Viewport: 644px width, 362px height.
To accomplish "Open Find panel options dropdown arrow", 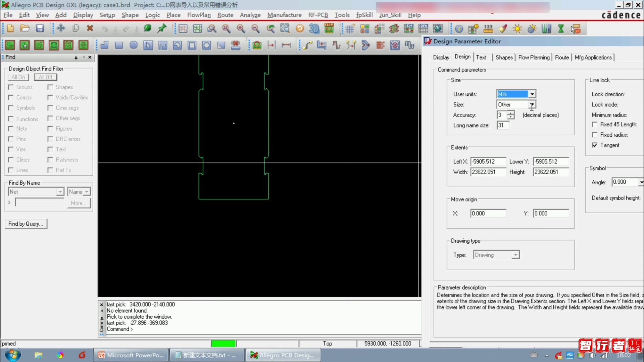I will tap(84, 57).
